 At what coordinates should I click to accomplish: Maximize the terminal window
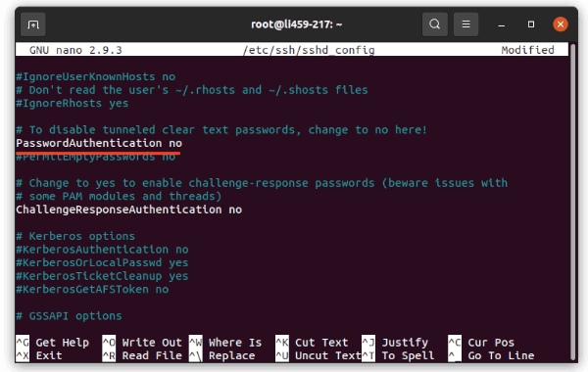[x=531, y=24]
